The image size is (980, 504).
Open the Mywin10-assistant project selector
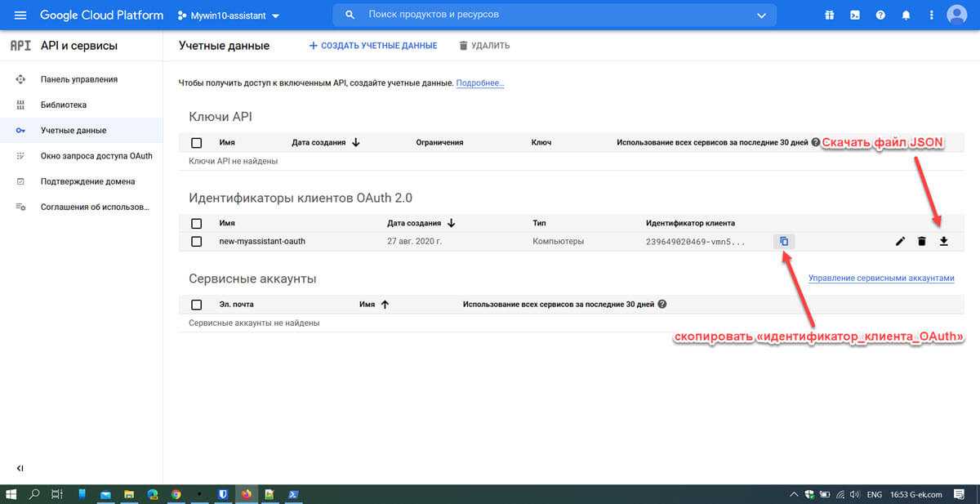229,16
